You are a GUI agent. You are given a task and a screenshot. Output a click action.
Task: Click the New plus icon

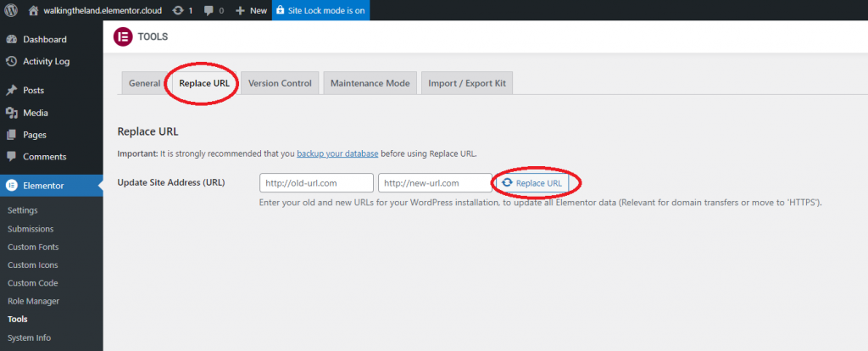tap(241, 10)
